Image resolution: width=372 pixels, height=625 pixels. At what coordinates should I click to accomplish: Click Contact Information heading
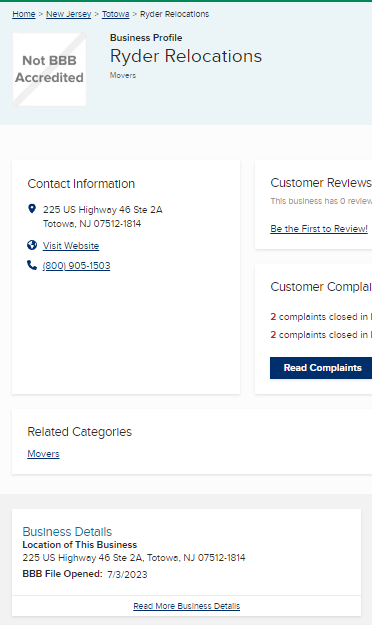tap(81, 184)
